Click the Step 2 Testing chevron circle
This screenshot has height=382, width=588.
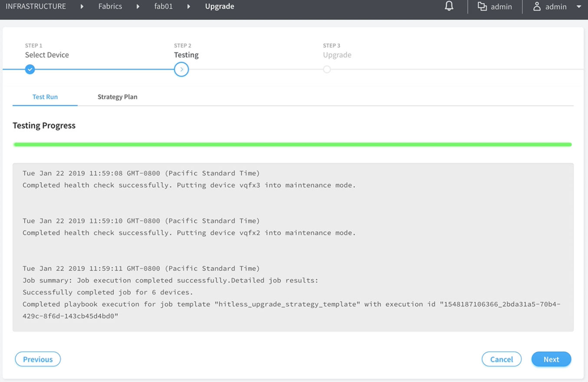pos(181,69)
